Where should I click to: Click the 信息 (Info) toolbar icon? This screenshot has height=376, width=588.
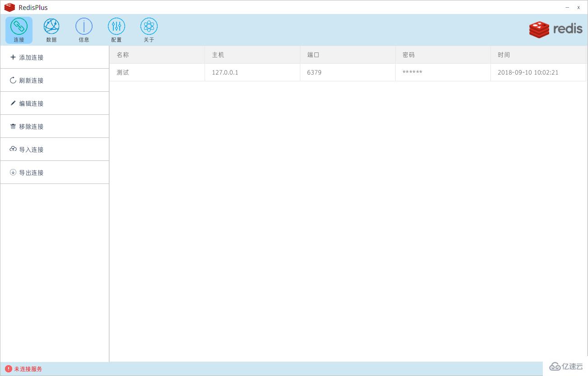pos(84,29)
